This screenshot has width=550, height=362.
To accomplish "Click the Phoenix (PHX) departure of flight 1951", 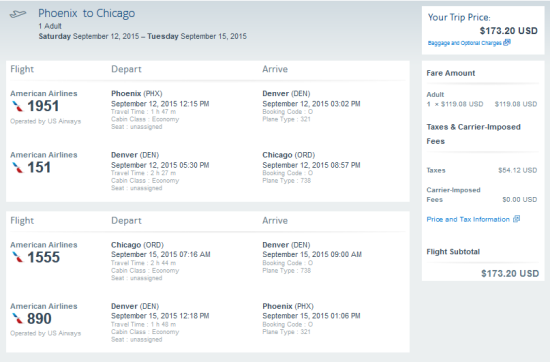I will tap(136, 94).
